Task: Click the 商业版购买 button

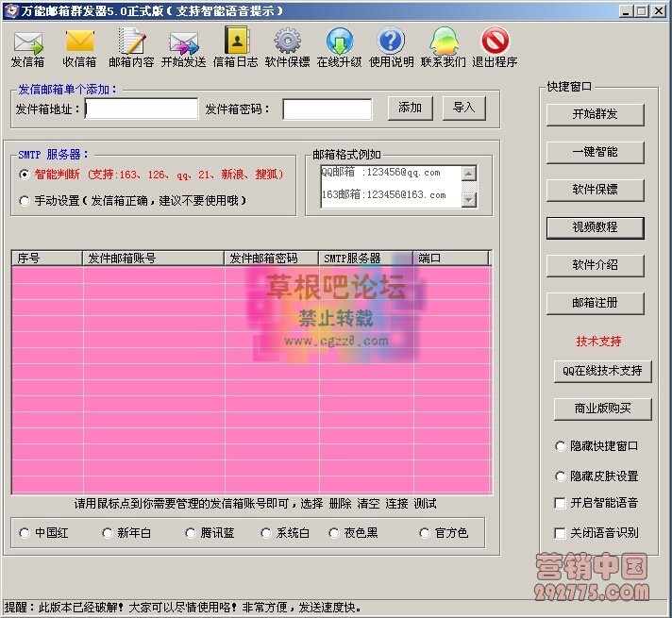Action: click(602, 409)
